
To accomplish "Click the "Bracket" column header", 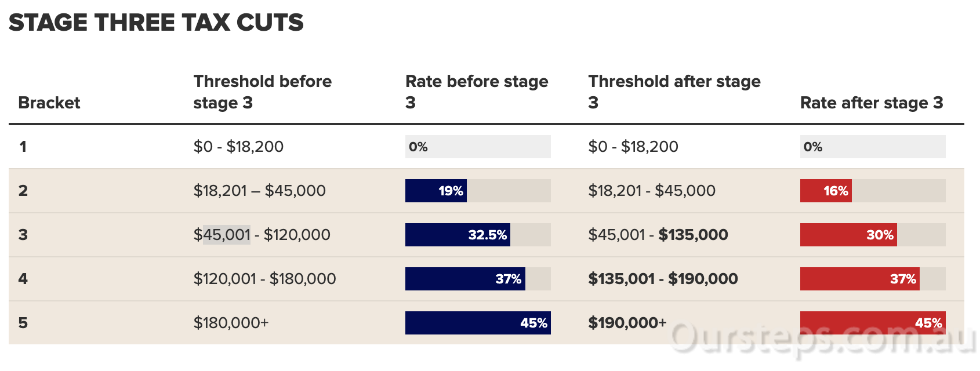I will point(49,103).
